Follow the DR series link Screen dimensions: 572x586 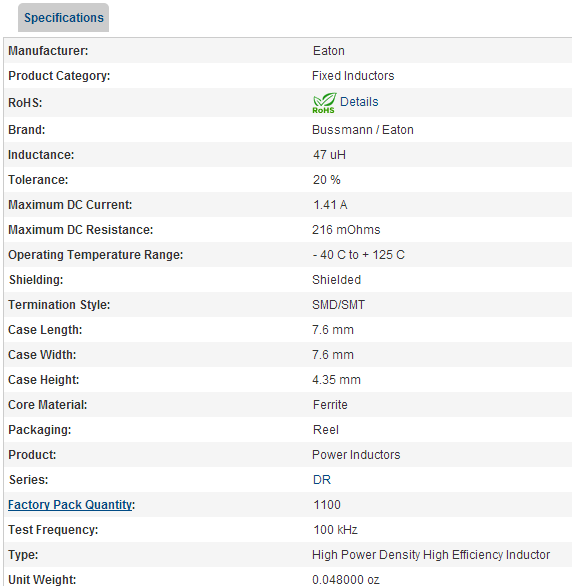(x=322, y=479)
